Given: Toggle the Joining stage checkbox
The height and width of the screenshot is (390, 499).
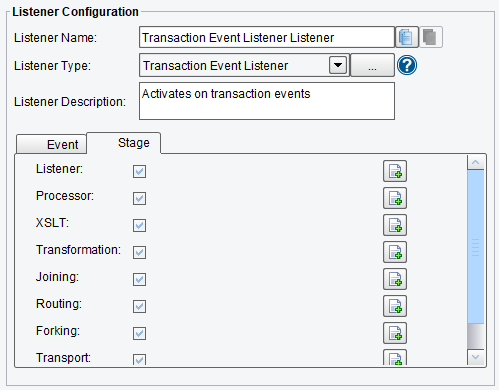Looking at the screenshot, I should (139, 280).
